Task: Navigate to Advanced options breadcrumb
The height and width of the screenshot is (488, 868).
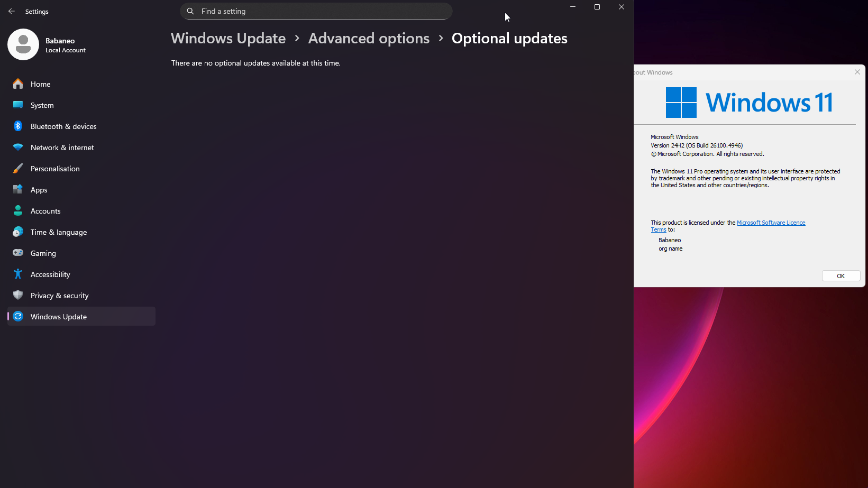Action: [369, 39]
